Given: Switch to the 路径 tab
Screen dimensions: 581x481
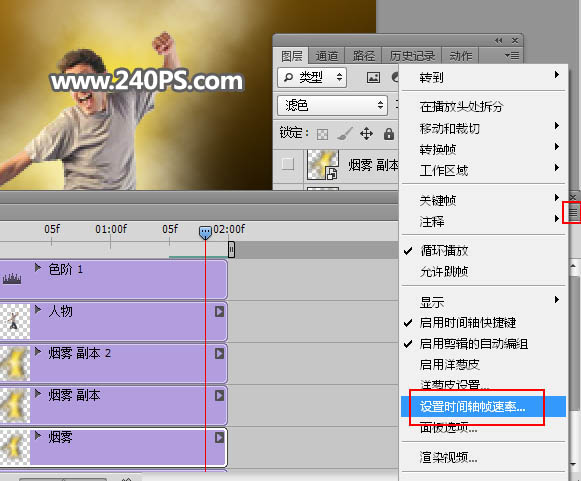Looking at the screenshot, I should pos(363,56).
